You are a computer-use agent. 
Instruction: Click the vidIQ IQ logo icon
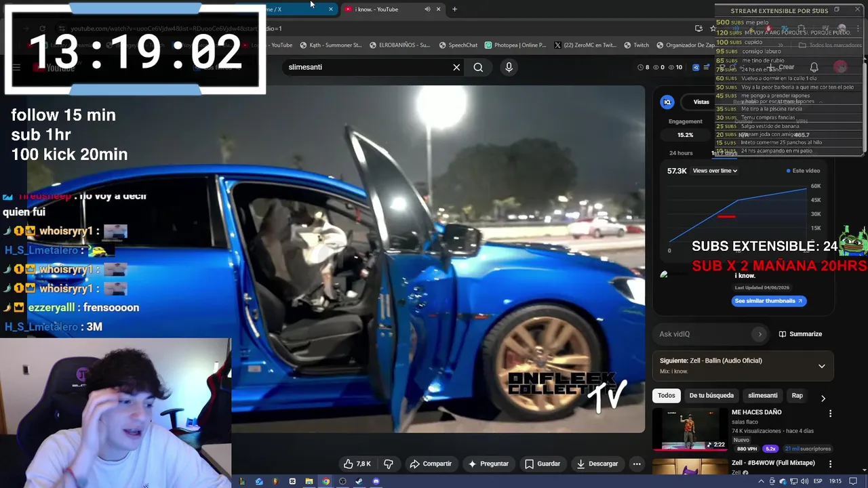tap(667, 102)
